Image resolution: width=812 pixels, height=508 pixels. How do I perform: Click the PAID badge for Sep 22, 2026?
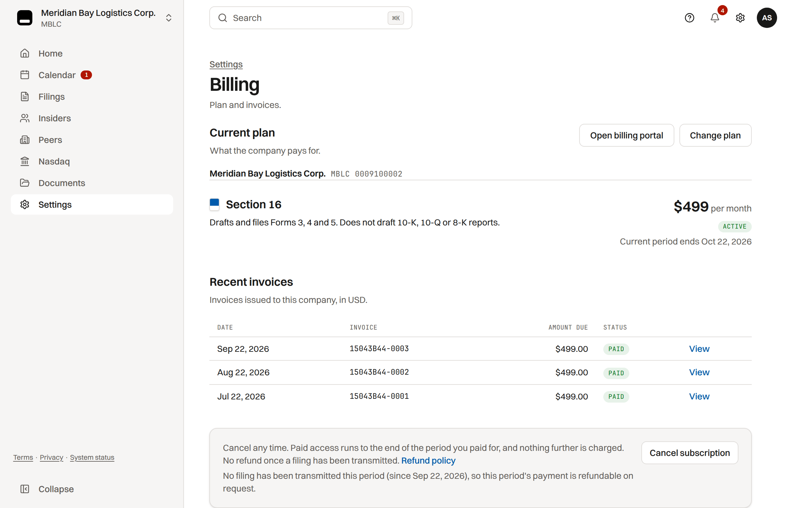tap(616, 349)
